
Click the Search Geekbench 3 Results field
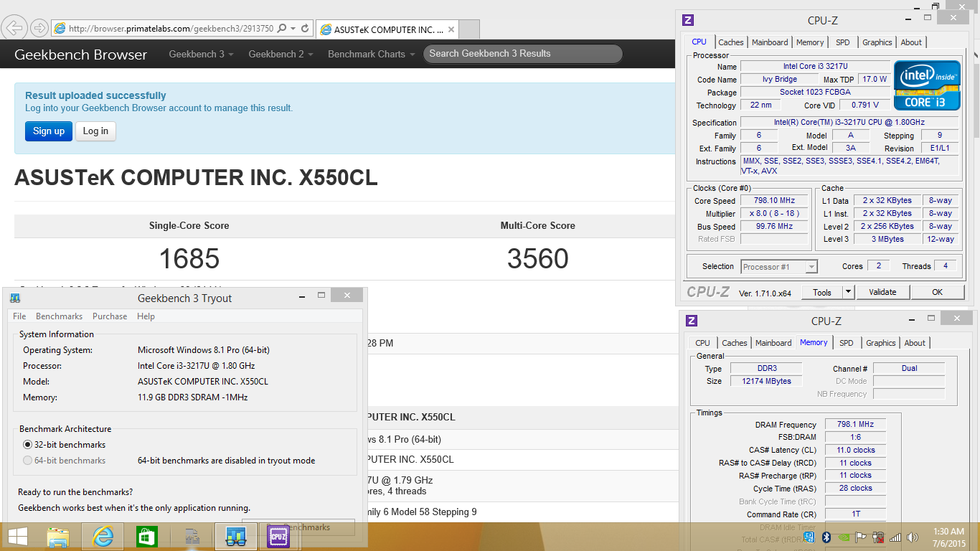click(522, 54)
